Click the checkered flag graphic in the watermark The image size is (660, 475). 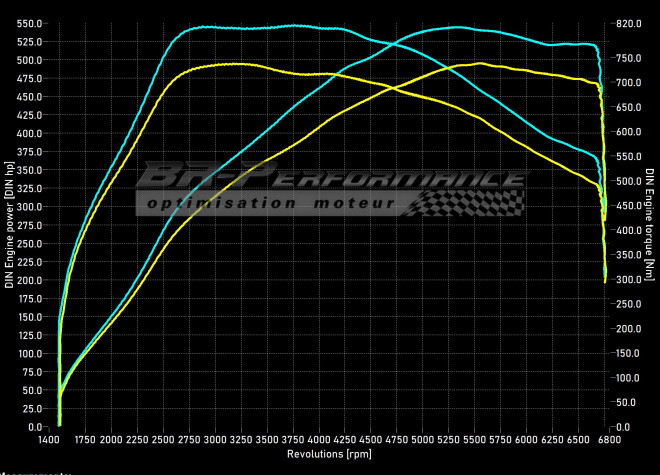tap(478, 202)
